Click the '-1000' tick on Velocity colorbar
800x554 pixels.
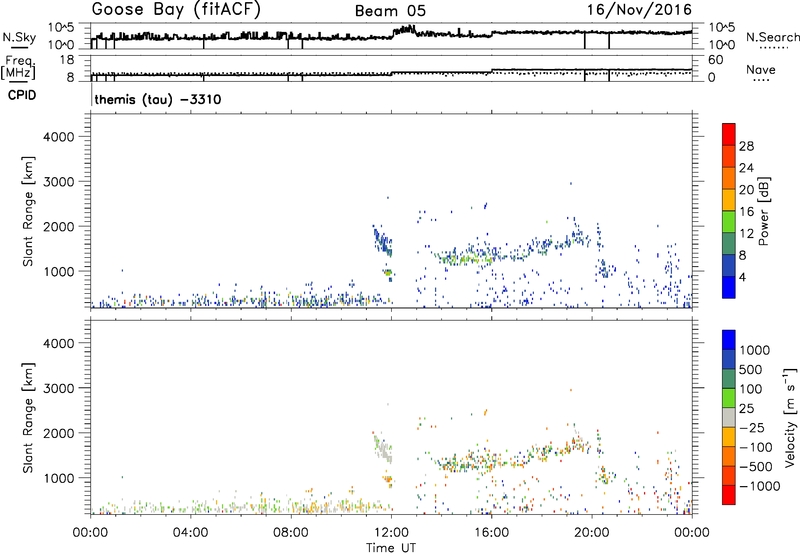click(x=760, y=486)
